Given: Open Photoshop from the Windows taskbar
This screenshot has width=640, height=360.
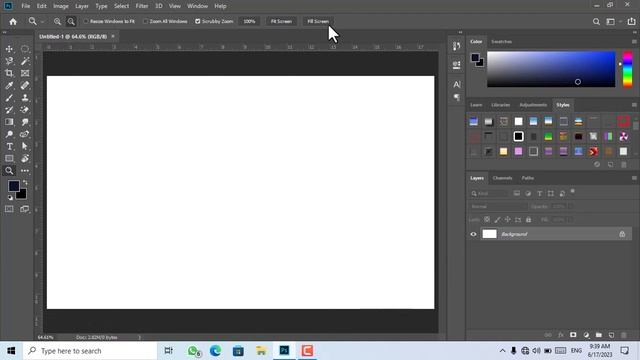Looking at the screenshot, I should coord(284,351).
